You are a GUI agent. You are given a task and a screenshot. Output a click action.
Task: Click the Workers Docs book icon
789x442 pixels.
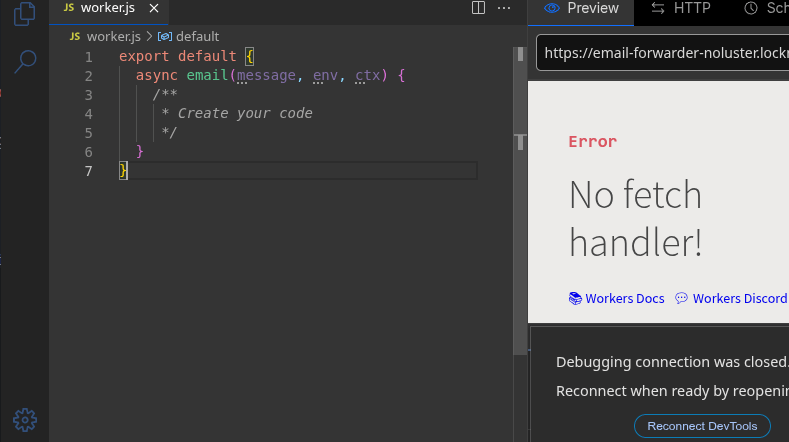575,298
